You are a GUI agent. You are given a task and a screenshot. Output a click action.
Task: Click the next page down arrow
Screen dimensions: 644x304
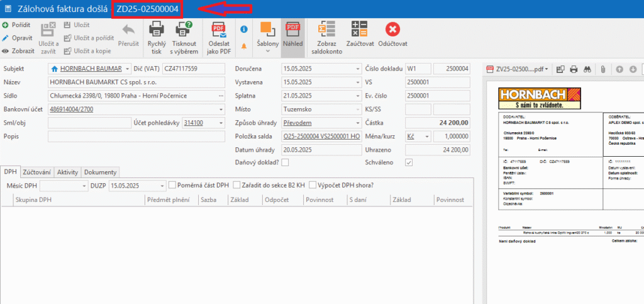point(633,69)
